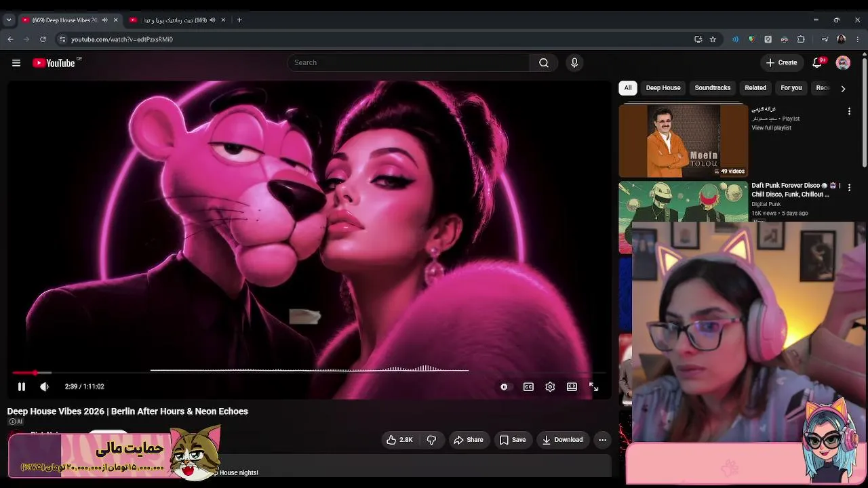
Task: Bookmark this page with the star
Action: (713, 39)
